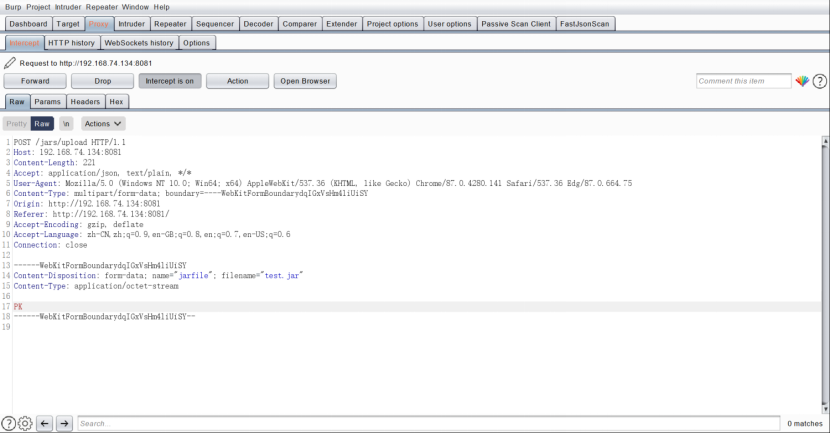Open the Repeater menu in menu bar
The image size is (830, 433).
pyautogui.click(x=102, y=7)
